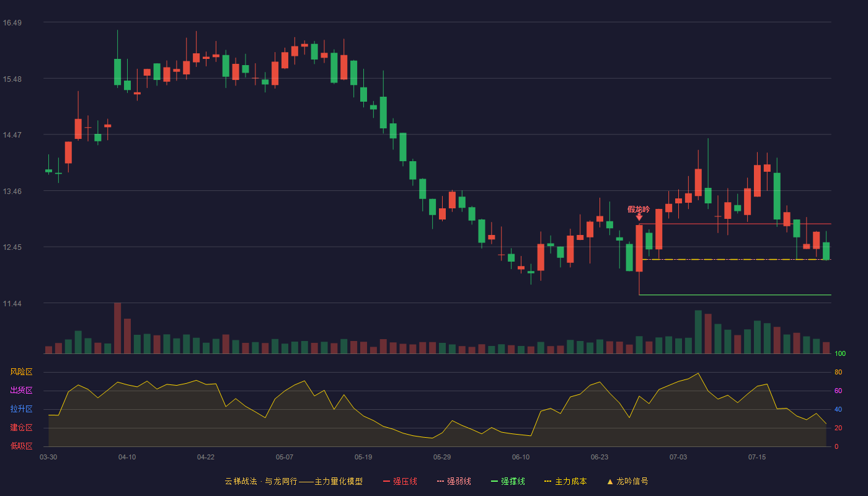This screenshot has height=496, width=868.
Task: Select the 06-23 date label
Action: coord(600,457)
